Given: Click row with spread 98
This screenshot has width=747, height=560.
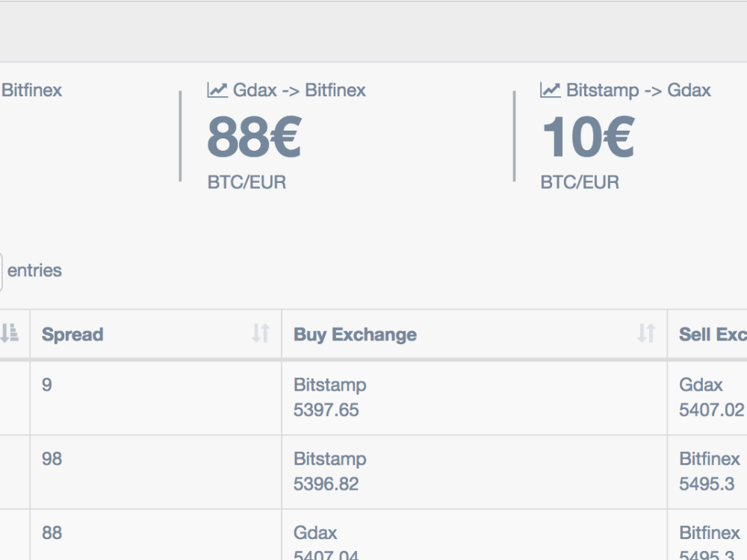Looking at the screenshot, I should [x=373, y=472].
